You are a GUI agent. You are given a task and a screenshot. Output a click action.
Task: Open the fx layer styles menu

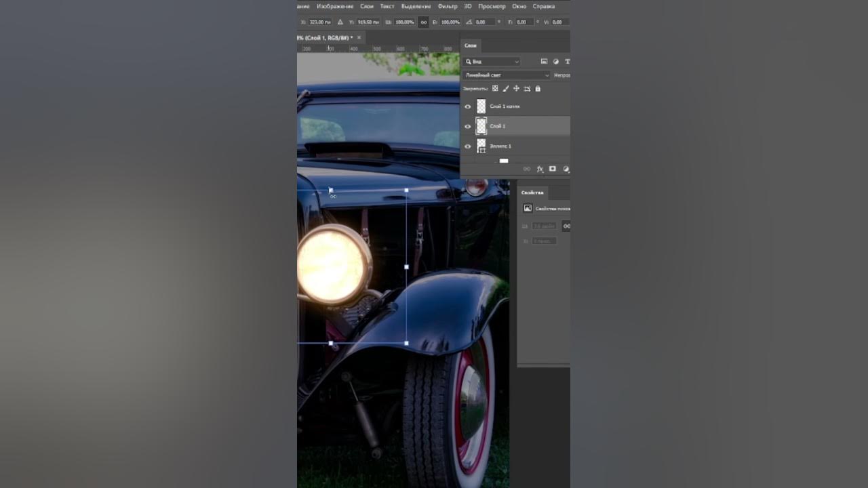[540, 169]
